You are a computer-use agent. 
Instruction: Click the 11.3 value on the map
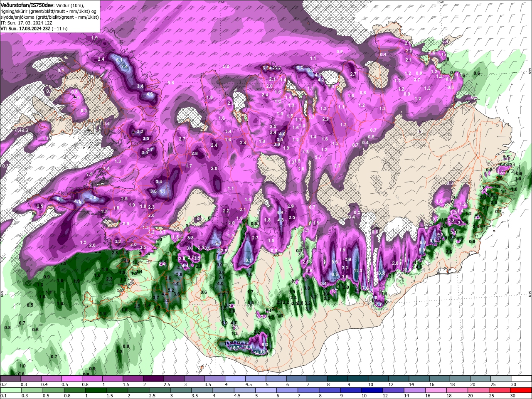pos(358,271)
